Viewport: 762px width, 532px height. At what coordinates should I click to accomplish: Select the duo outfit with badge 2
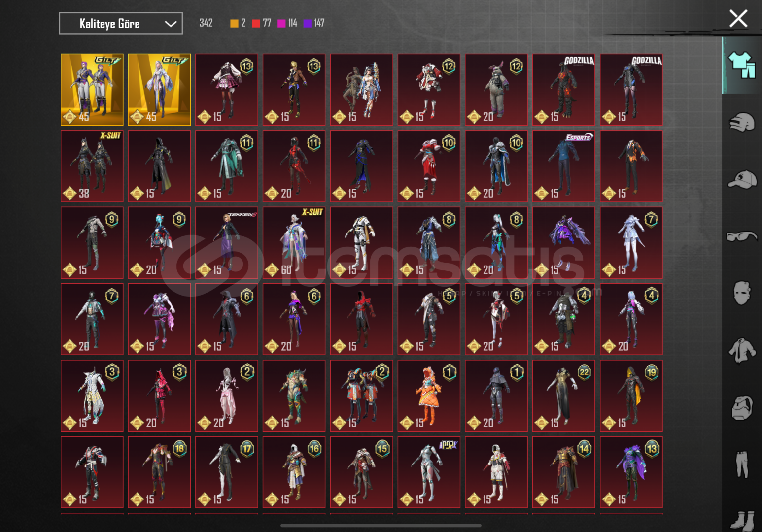362,396
